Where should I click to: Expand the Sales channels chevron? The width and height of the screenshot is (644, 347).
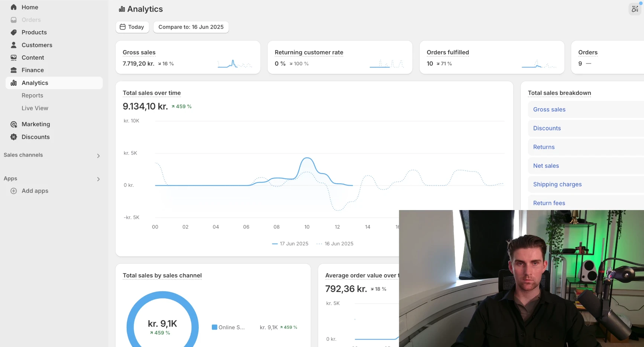98,156
